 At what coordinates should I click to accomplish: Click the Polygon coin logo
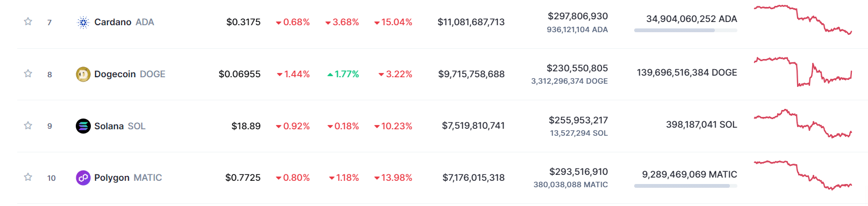(83, 178)
